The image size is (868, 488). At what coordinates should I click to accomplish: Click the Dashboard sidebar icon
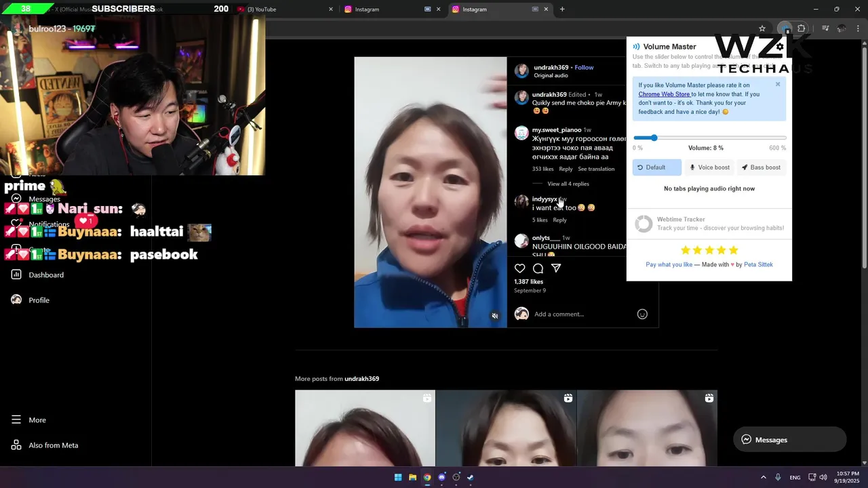pyautogui.click(x=16, y=274)
